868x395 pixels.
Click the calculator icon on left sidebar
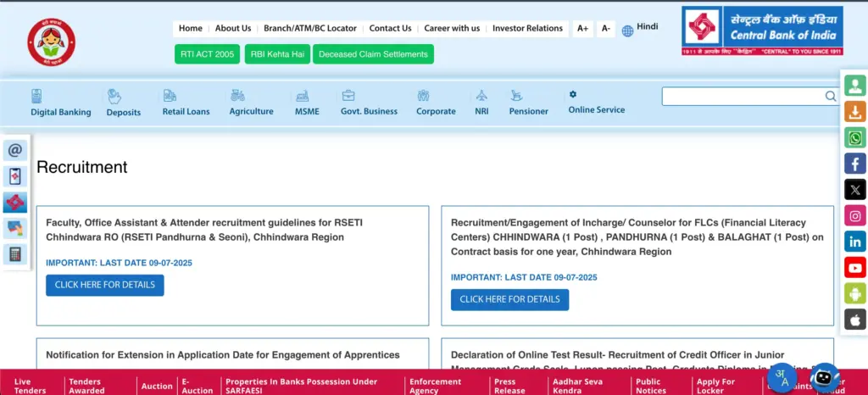point(15,254)
